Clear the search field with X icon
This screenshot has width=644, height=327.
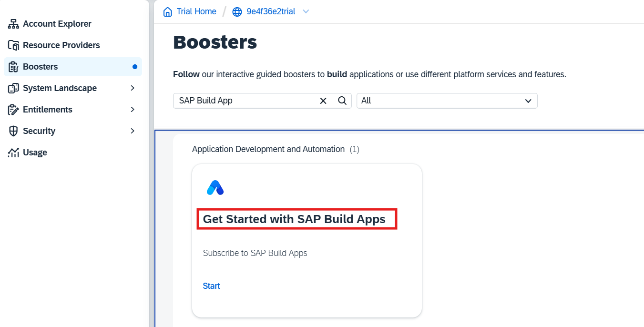(323, 101)
